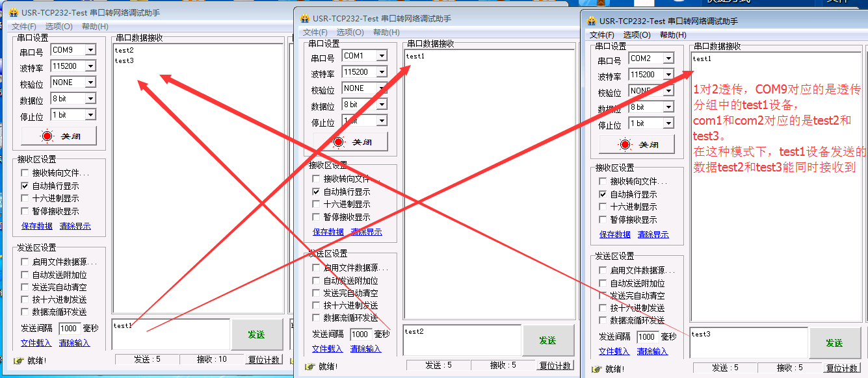Open 选项(O) menu in the COM2 window

[x=637, y=34]
